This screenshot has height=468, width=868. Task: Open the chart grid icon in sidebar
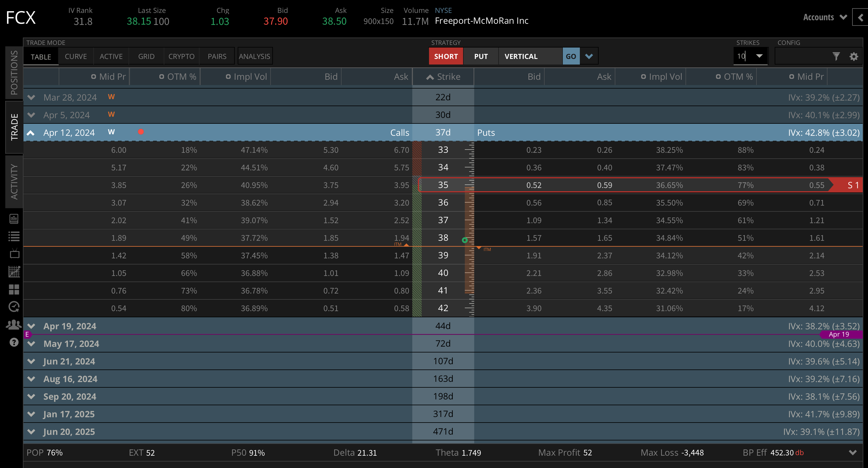click(x=14, y=271)
